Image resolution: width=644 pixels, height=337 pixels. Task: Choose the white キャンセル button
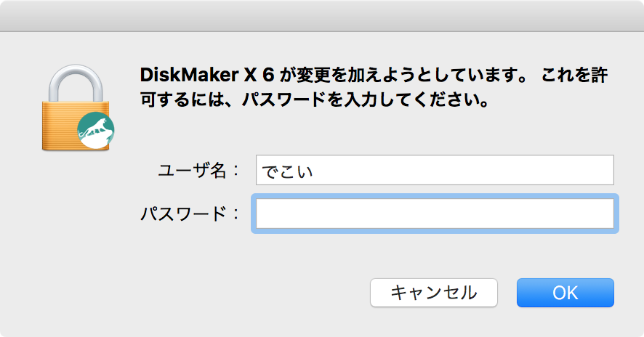tap(434, 293)
